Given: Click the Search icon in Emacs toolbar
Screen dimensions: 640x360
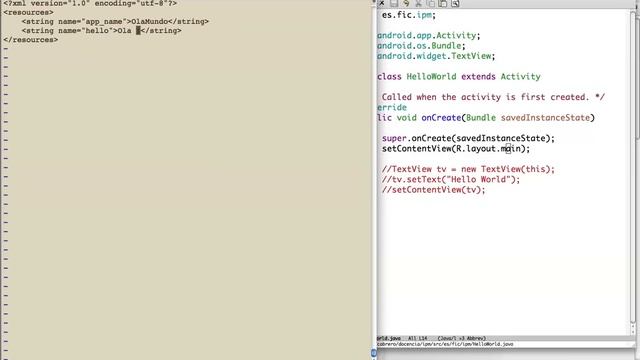Looking at the screenshot, I should click(x=455, y=4).
